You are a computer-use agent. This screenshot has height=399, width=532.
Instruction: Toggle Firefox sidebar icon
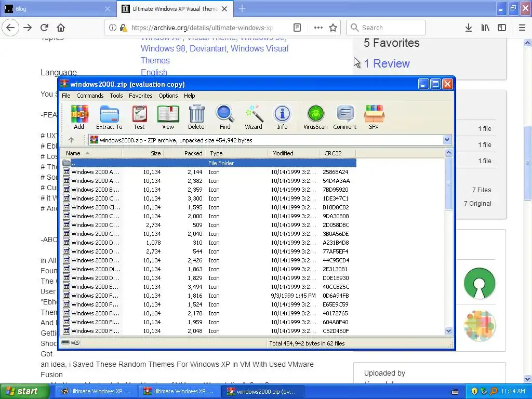coord(502,28)
